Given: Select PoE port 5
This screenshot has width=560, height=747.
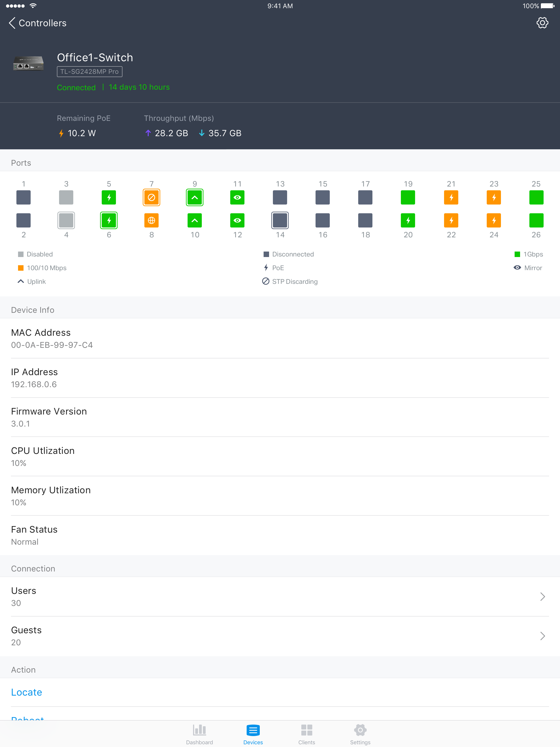Looking at the screenshot, I should click(109, 198).
